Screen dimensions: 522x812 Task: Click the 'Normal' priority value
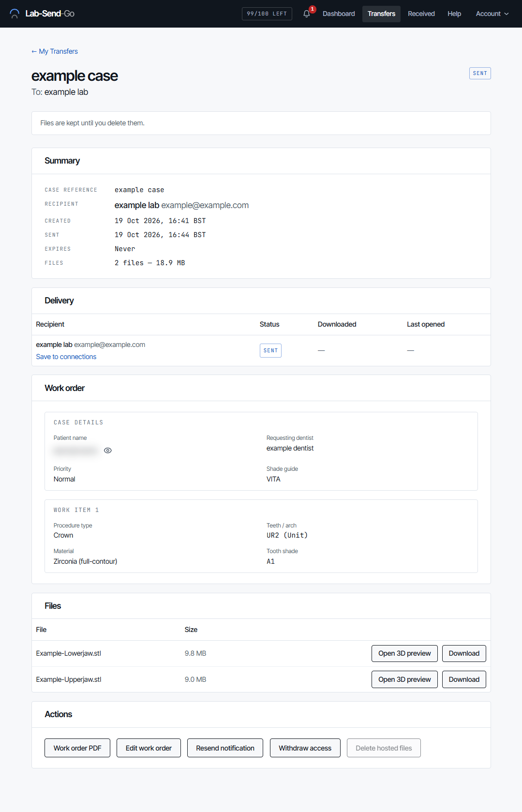click(x=64, y=479)
